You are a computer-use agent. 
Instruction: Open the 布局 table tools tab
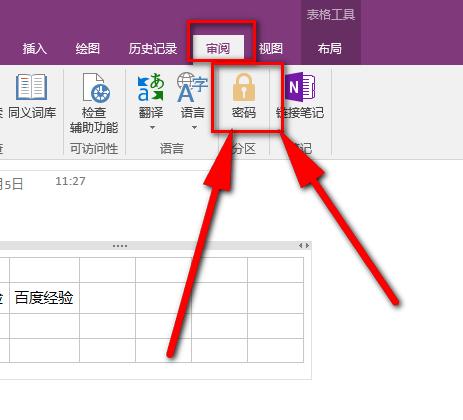pyautogui.click(x=330, y=49)
